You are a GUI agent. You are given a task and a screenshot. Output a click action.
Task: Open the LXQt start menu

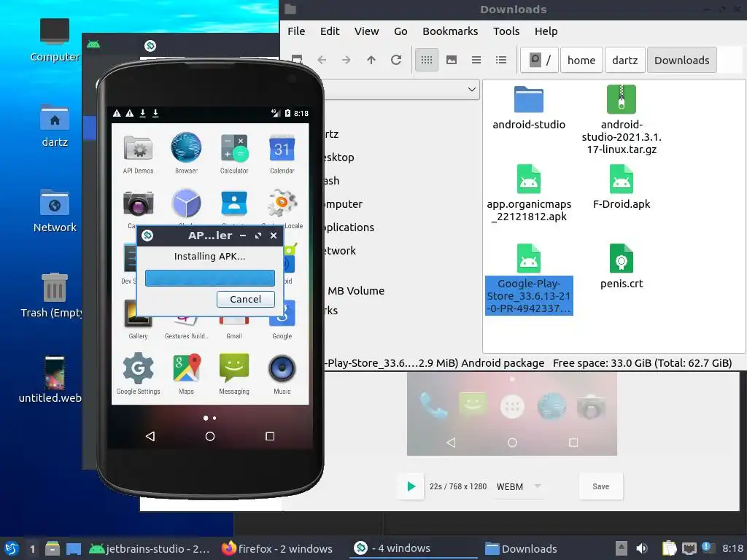tap(12, 548)
